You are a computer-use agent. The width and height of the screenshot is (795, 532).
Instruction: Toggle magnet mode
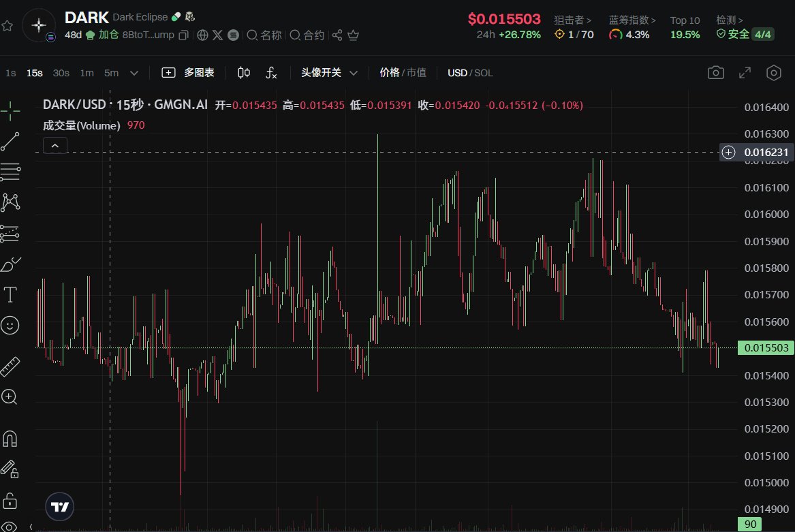(x=10, y=438)
